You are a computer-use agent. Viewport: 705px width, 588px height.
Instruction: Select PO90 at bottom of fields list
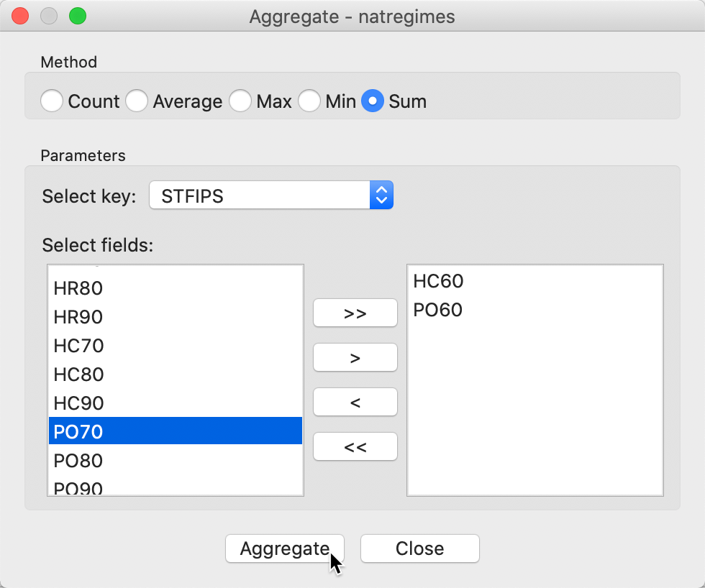(x=176, y=487)
